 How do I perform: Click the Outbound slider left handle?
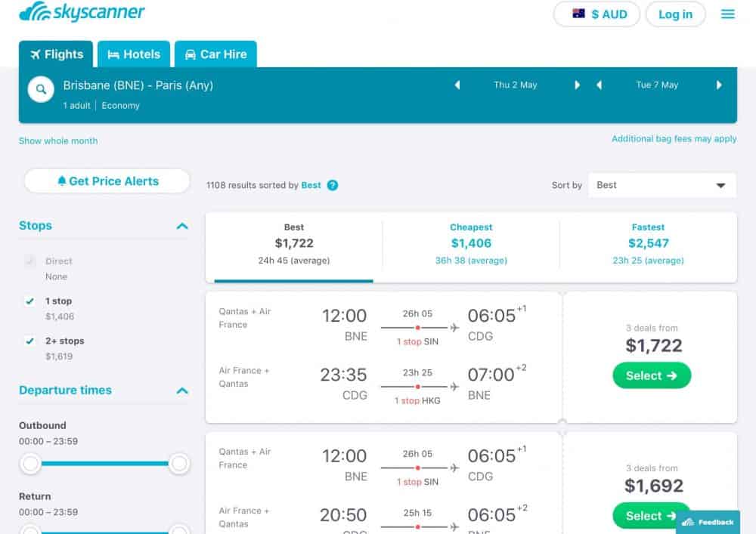[30, 464]
